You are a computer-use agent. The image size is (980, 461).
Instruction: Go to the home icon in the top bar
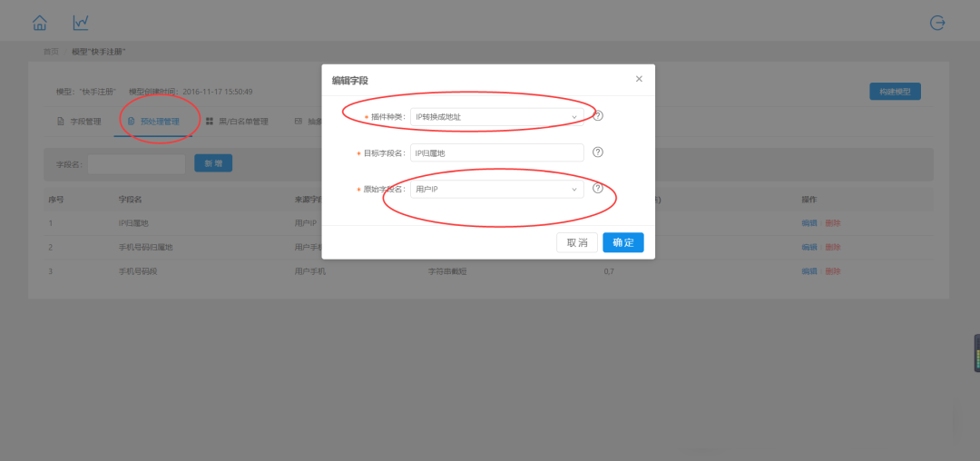[40, 23]
